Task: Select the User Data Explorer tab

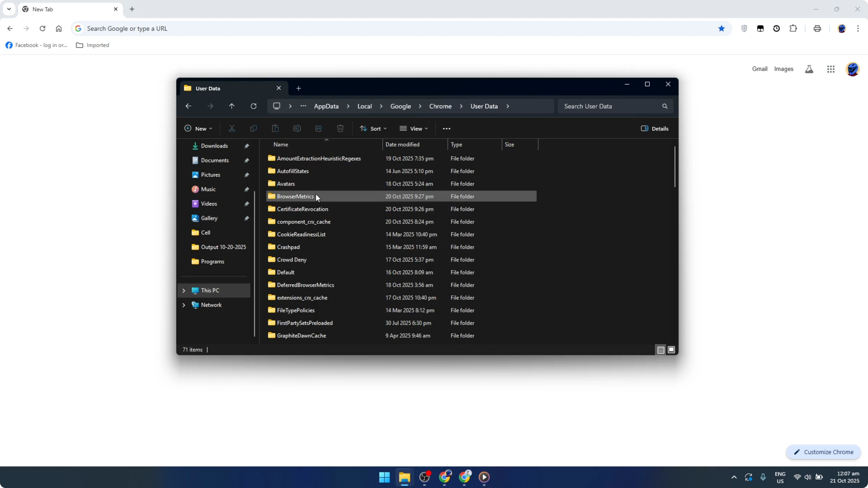Action: point(234,88)
